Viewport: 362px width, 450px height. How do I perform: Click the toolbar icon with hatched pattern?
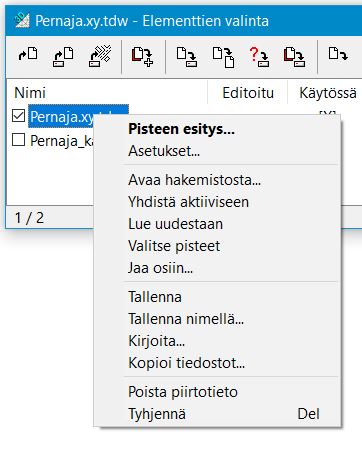tap(100, 56)
